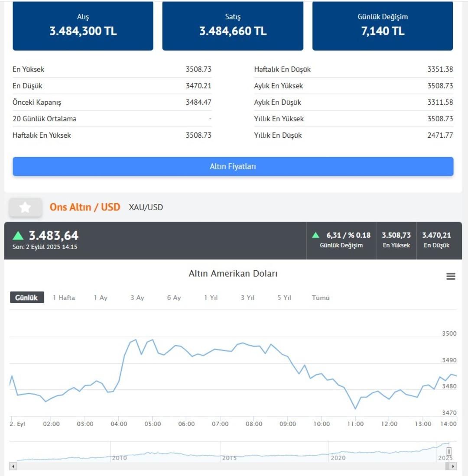Open the Ons Altın / USD title link
Screen dimensions: 468x476
[x=85, y=207]
